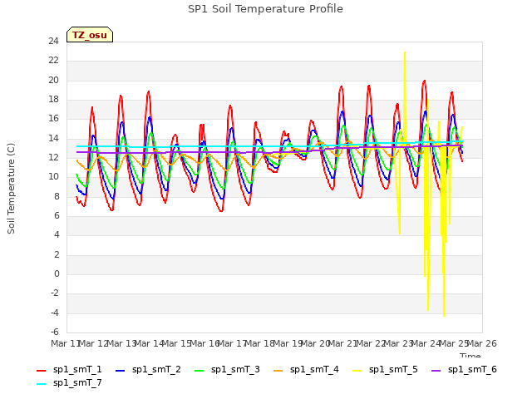This screenshot has width=532, height=399.
Task: Click the Mar 18 x-axis tick label
Action: coord(259,343)
